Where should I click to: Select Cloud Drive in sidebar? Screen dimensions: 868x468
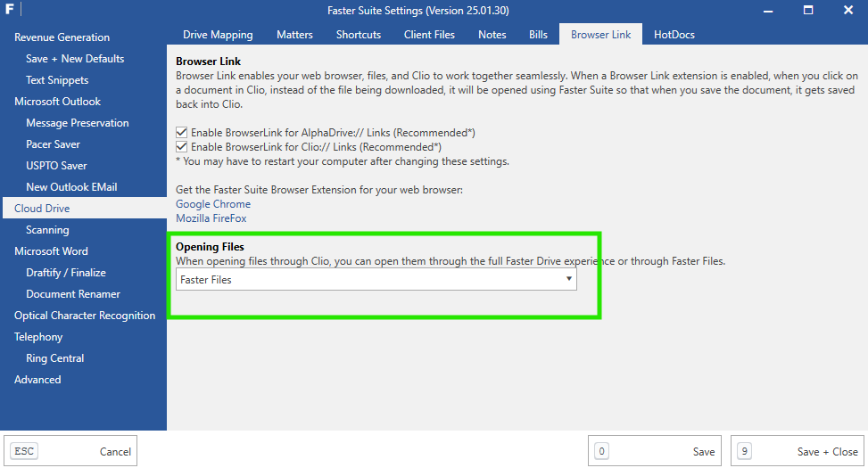point(85,208)
